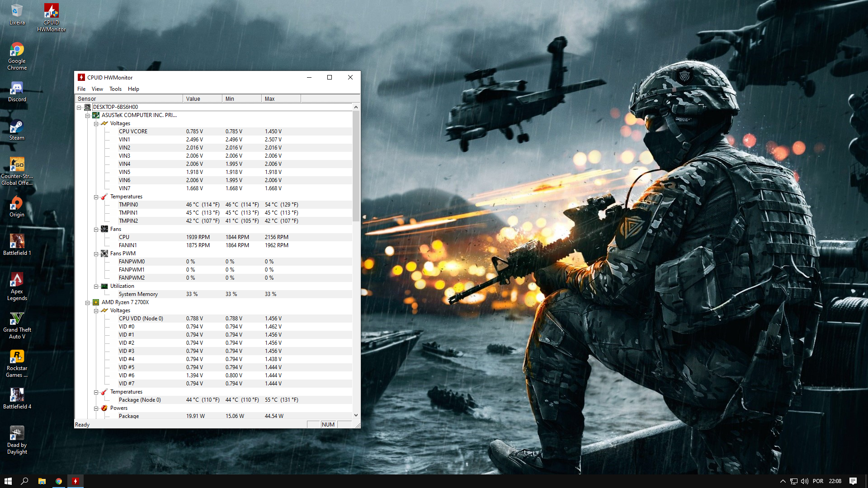
Task: Click the Value column header
Action: 203,99
